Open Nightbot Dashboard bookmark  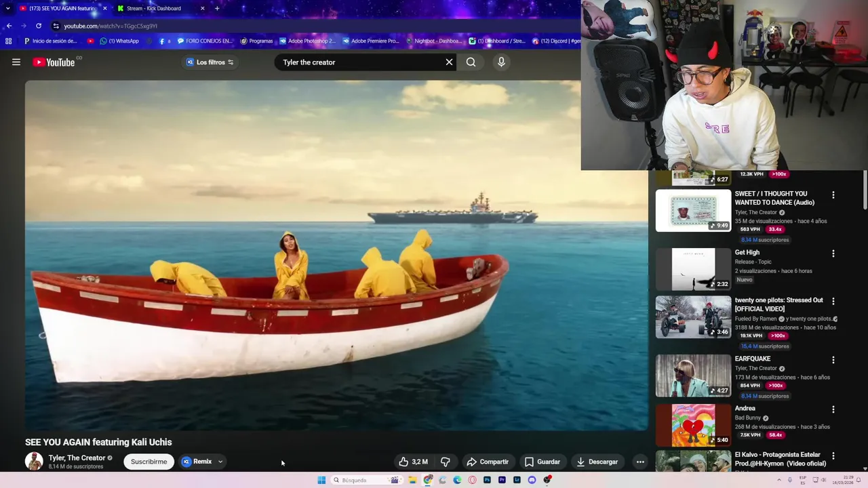pos(434,41)
